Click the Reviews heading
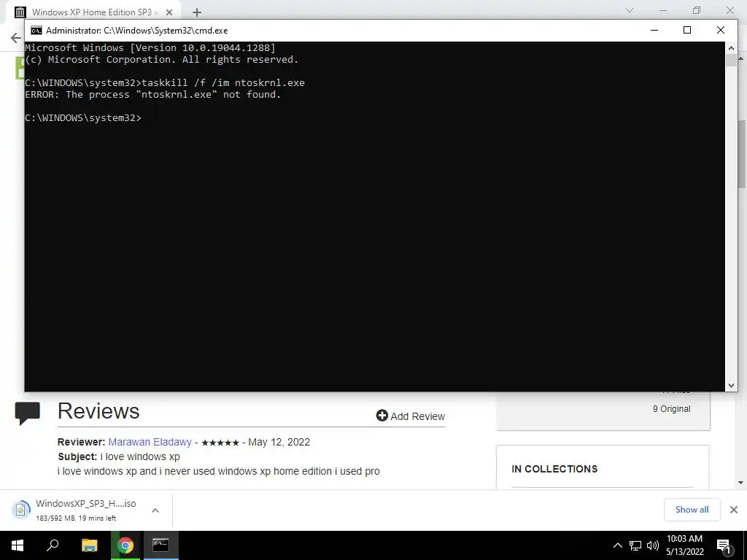 [x=98, y=411]
